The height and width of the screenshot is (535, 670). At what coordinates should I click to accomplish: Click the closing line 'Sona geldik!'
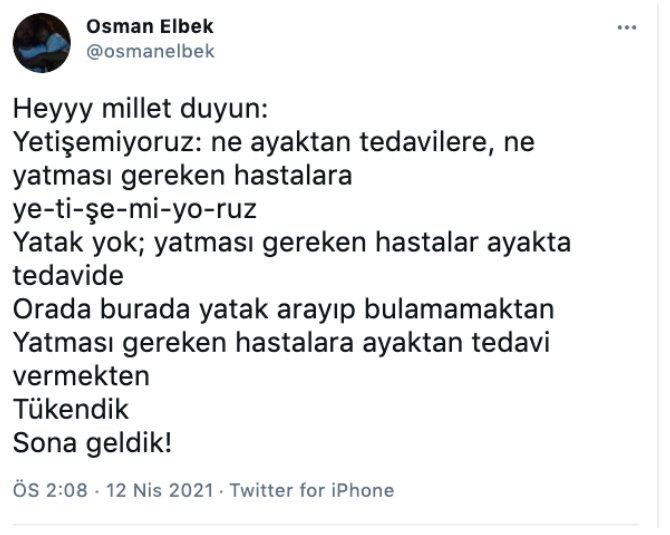(x=92, y=445)
